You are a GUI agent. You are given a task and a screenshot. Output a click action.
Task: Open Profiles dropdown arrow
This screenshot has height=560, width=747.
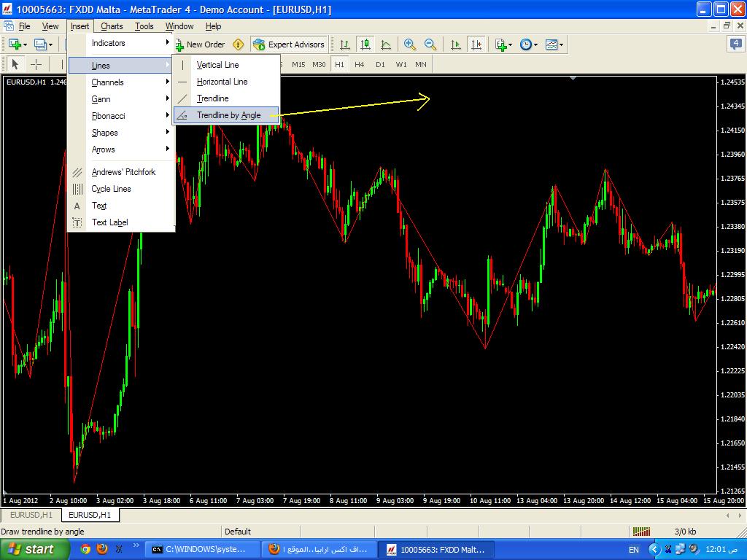coord(50,44)
